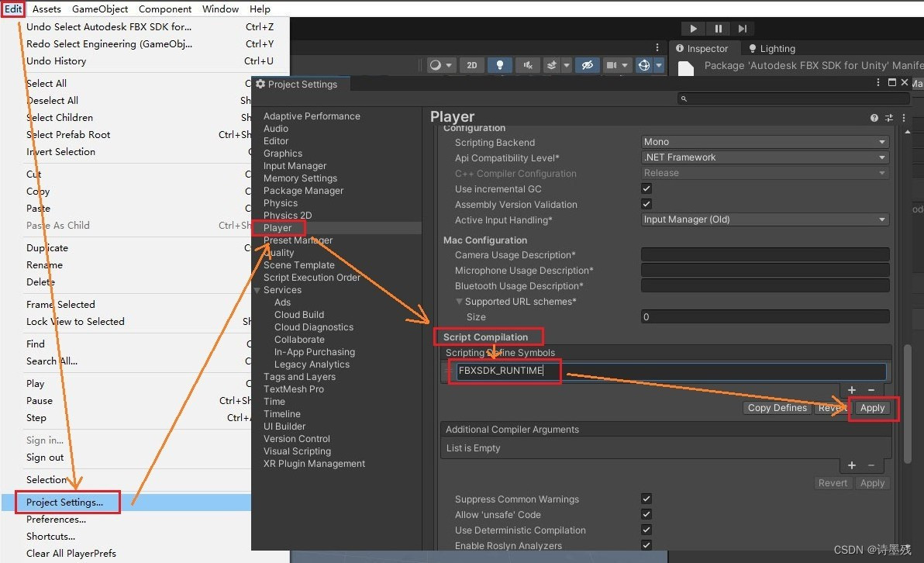Click the Play button in Unity toolbar

tap(694, 28)
